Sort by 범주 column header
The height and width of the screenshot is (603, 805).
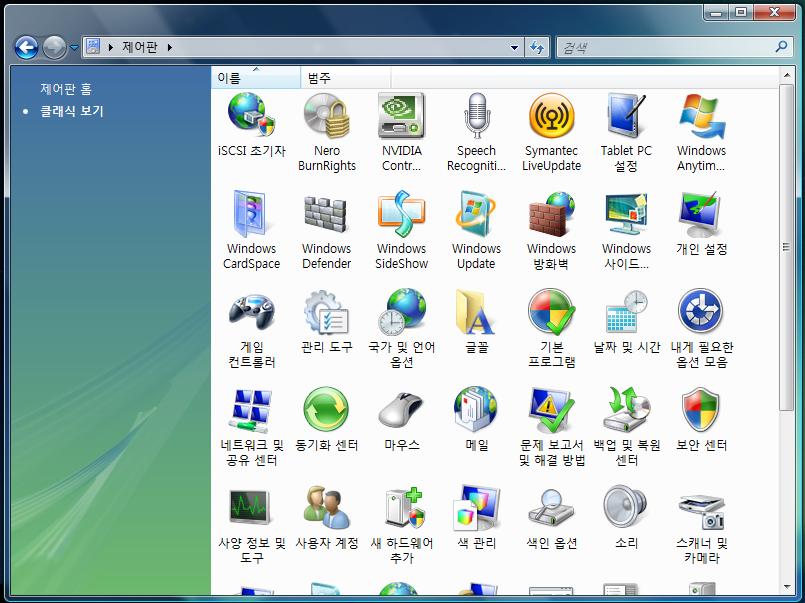346,78
